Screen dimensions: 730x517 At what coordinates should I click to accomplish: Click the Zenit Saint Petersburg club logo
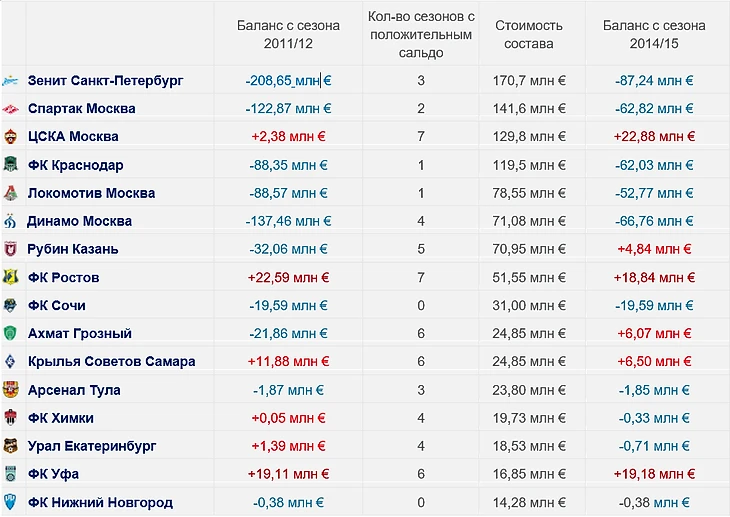point(10,80)
